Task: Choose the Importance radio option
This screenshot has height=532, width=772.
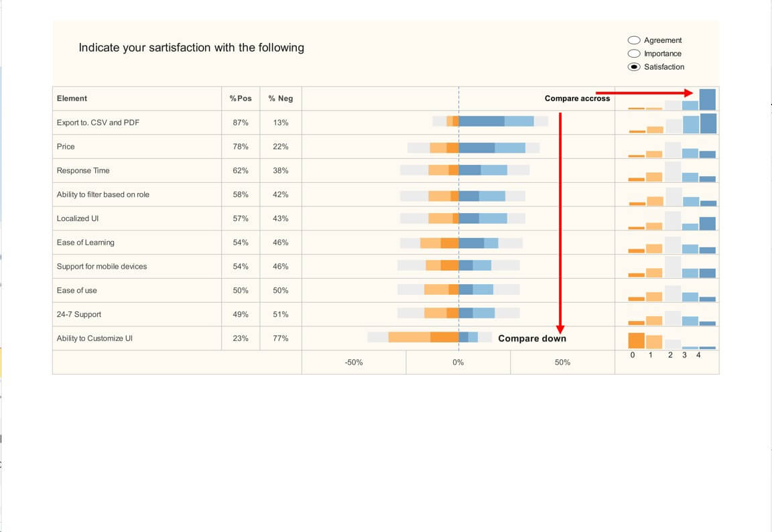Action: [634, 54]
